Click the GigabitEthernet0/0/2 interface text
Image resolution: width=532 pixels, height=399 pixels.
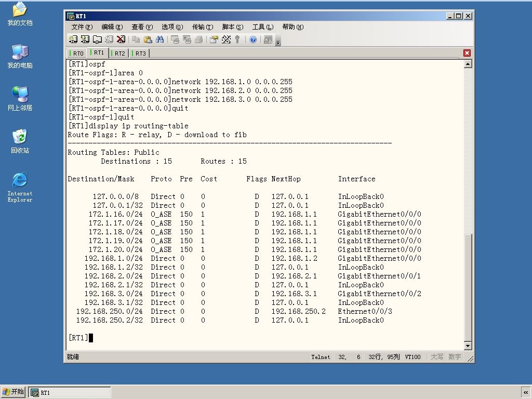(380, 294)
